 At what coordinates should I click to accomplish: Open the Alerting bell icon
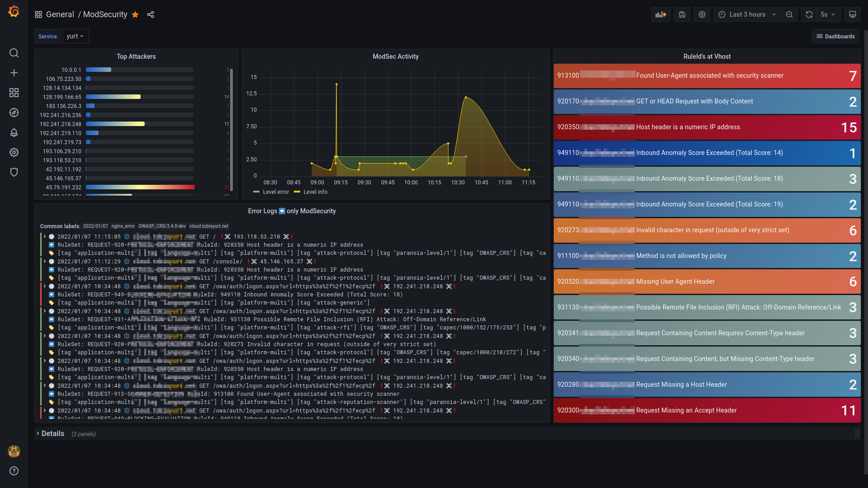coord(14,132)
